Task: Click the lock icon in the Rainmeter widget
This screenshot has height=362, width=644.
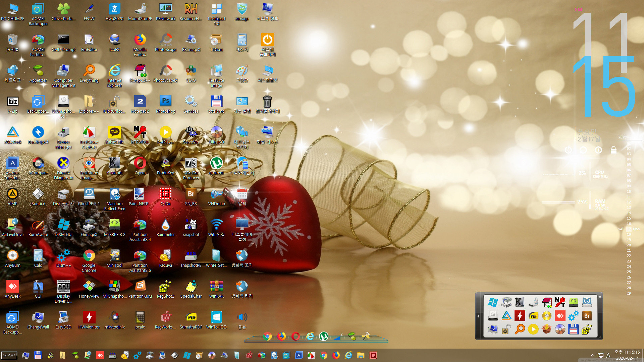Action: (613, 150)
